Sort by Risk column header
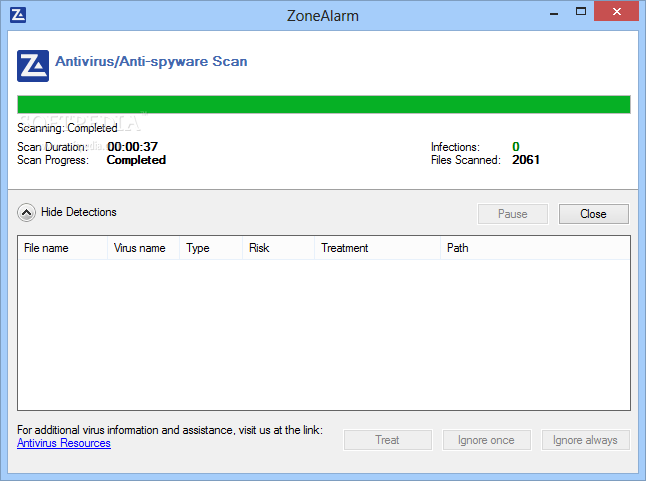The image size is (646, 481). (x=279, y=248)
